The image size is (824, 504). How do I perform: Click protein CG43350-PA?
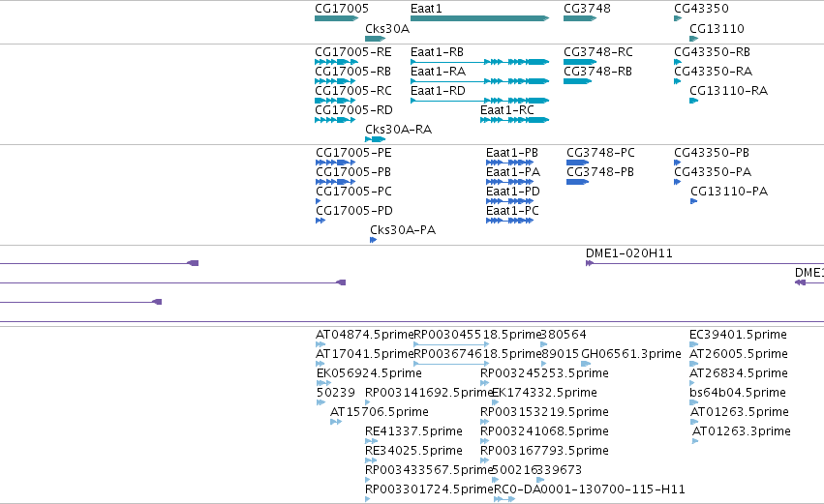[713, 172]
